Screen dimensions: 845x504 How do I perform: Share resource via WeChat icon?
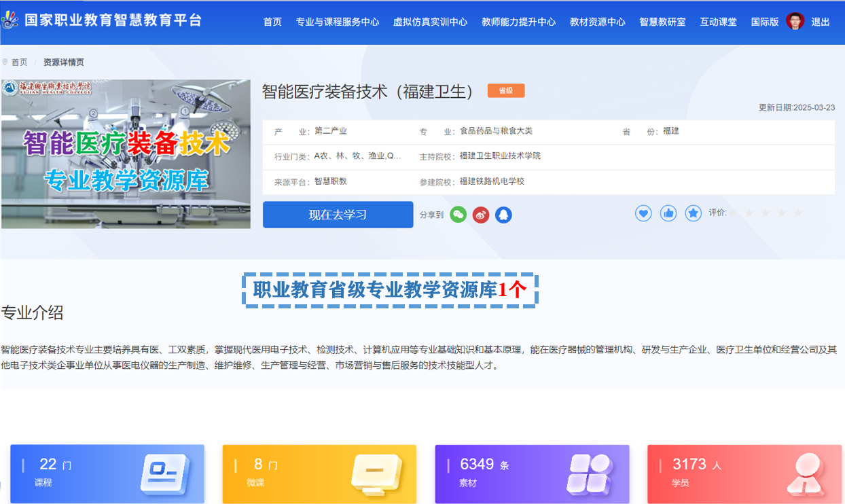pos(459,215)
